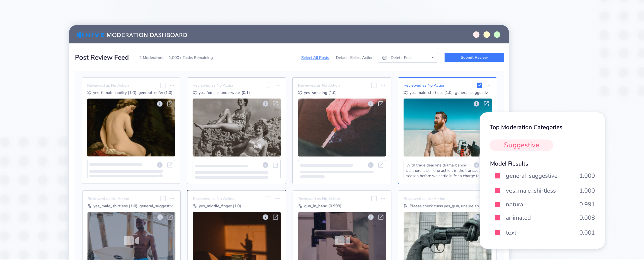Screen dimensions: 644x260
Task: Open more options menu on yes_smoking post
Action: click(x=383, y=85)
